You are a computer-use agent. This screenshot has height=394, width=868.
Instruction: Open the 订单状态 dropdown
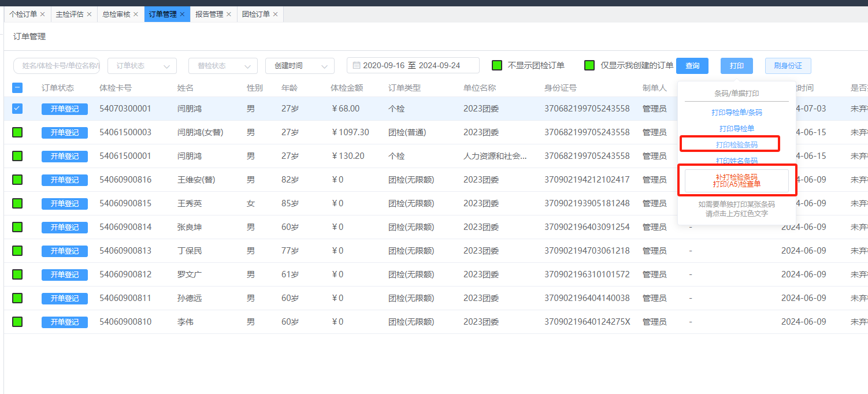[142, 66]
